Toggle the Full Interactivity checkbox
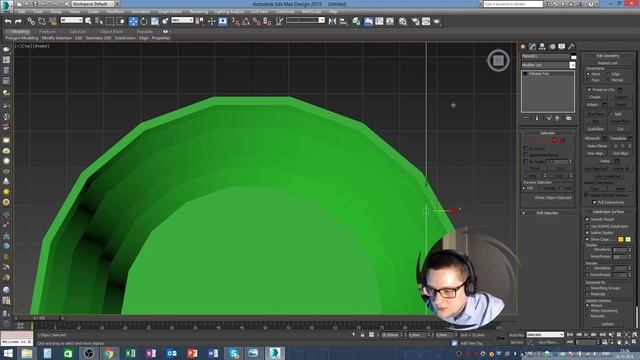Image resolution: width=640 pixels, height=360 pixels. (595, 202)
